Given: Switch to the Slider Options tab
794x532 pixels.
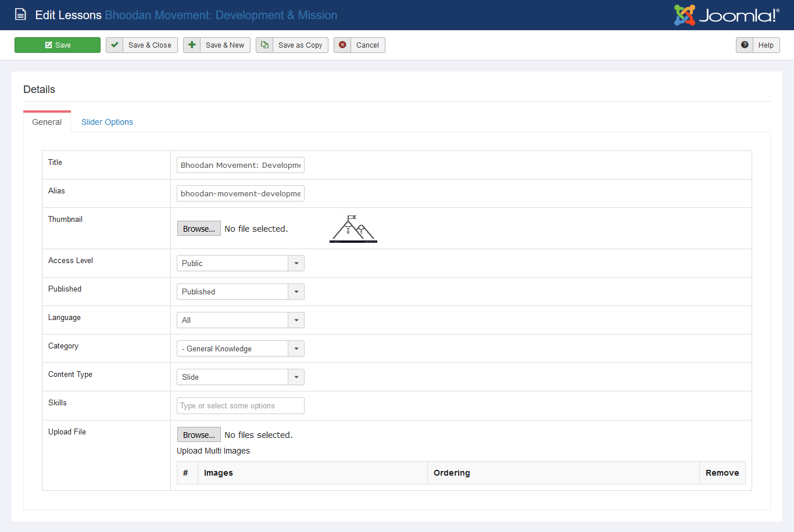Looking at the screenshot, I should click(107, 122).
